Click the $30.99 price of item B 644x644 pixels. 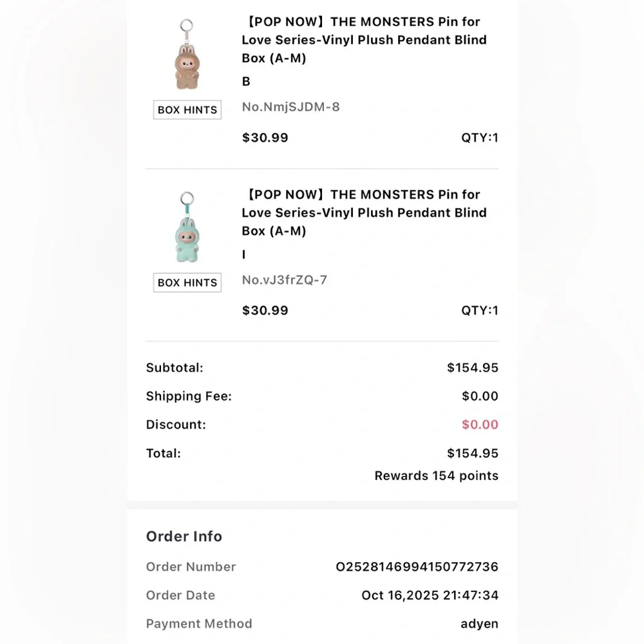(265, 138)
